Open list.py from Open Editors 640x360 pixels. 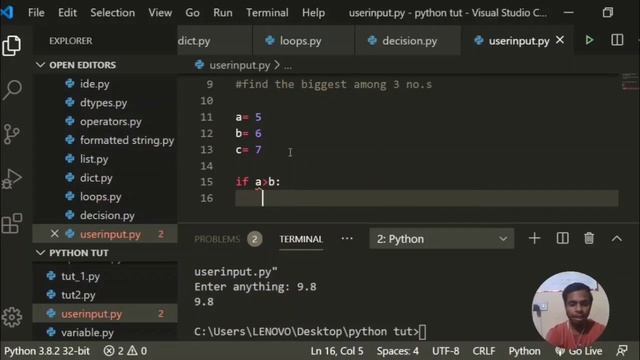tap(105, 159)
